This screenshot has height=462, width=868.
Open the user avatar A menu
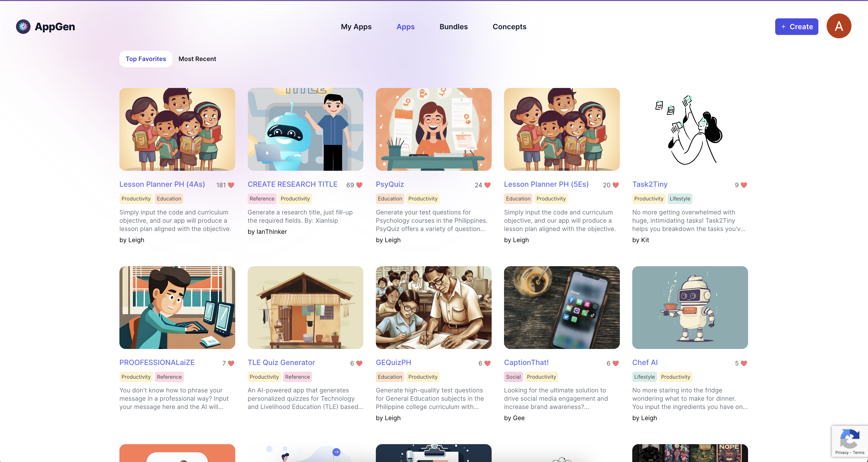(839, 26)
